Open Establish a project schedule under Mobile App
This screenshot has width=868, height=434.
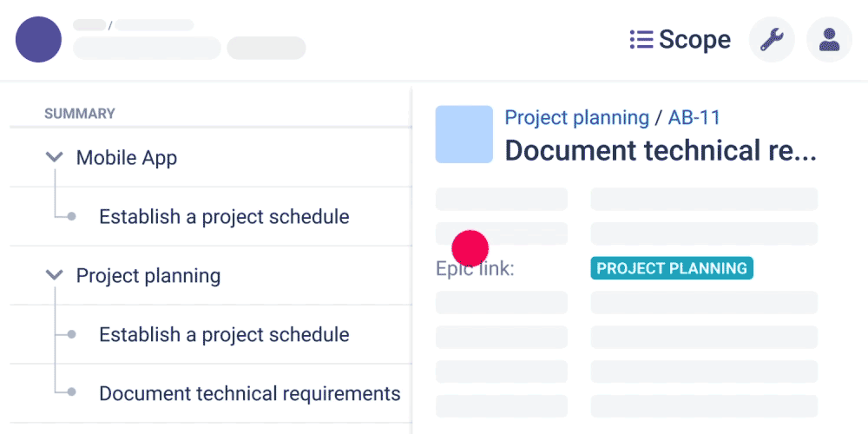pos(224,216)
